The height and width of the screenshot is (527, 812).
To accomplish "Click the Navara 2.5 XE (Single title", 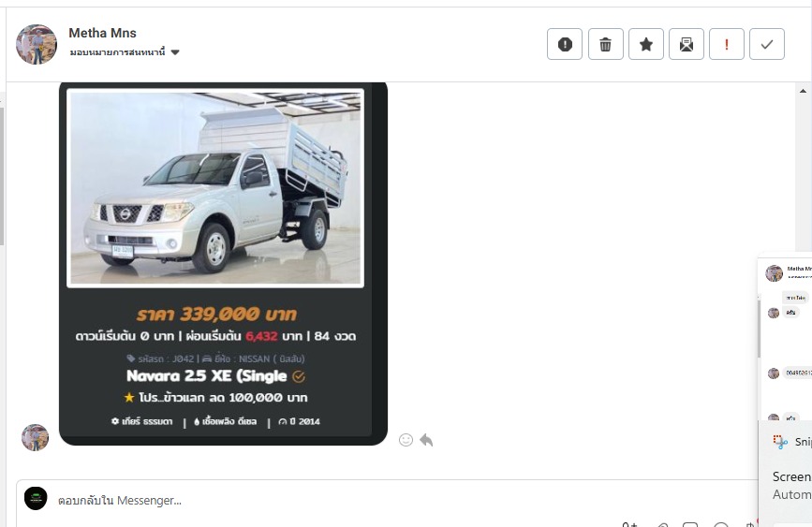I will click(x=207, y=376).
